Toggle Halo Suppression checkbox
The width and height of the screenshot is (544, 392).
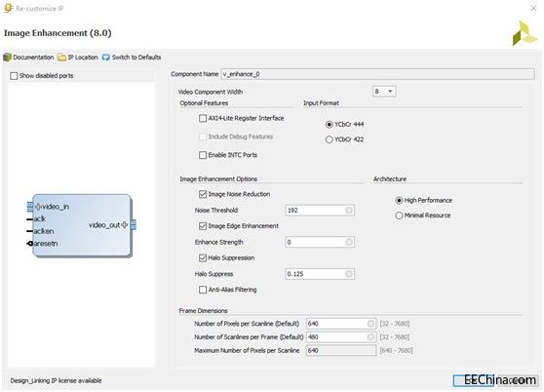(203, 257)
